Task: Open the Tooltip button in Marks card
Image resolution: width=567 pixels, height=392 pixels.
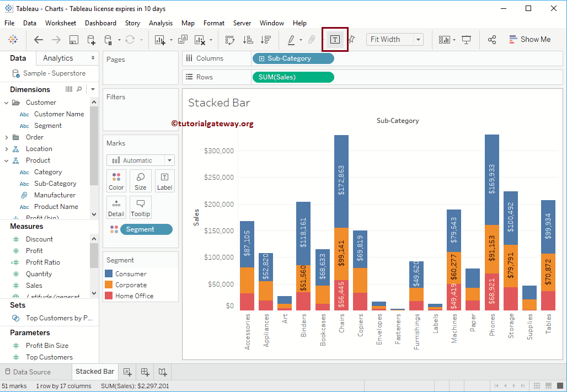Action: tap(140, 207)
